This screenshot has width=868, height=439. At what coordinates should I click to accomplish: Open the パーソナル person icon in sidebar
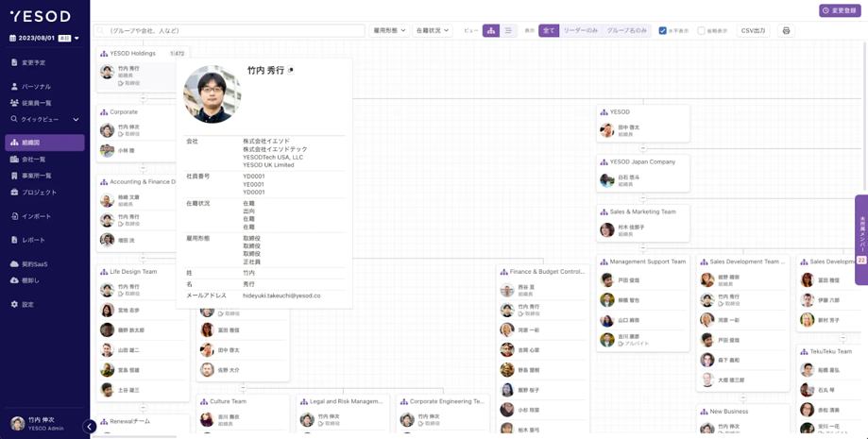click(x=14, y=86)
